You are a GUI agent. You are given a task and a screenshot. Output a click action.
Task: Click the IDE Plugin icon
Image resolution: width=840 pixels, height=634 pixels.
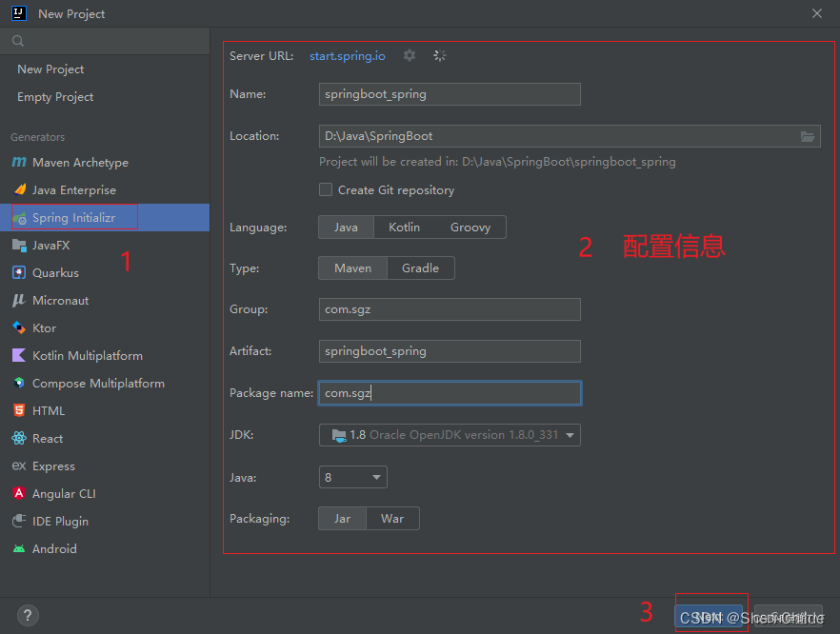click(19, 521)
